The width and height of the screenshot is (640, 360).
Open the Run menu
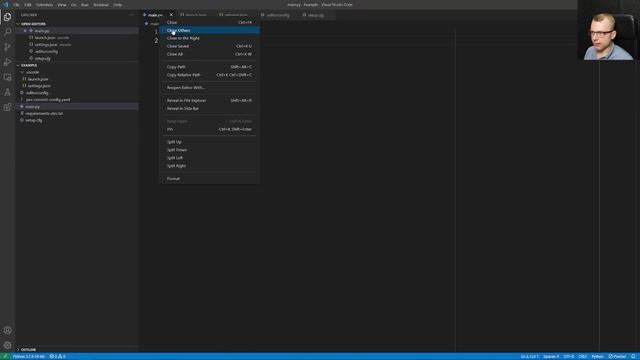(x=84, y=4)
